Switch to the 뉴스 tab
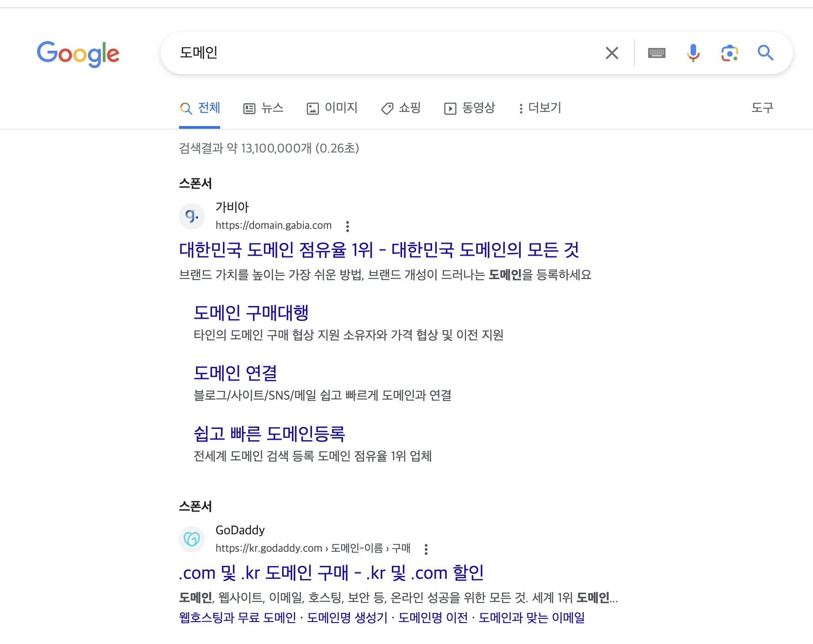813x644 pixels. (x=264, y=108)
